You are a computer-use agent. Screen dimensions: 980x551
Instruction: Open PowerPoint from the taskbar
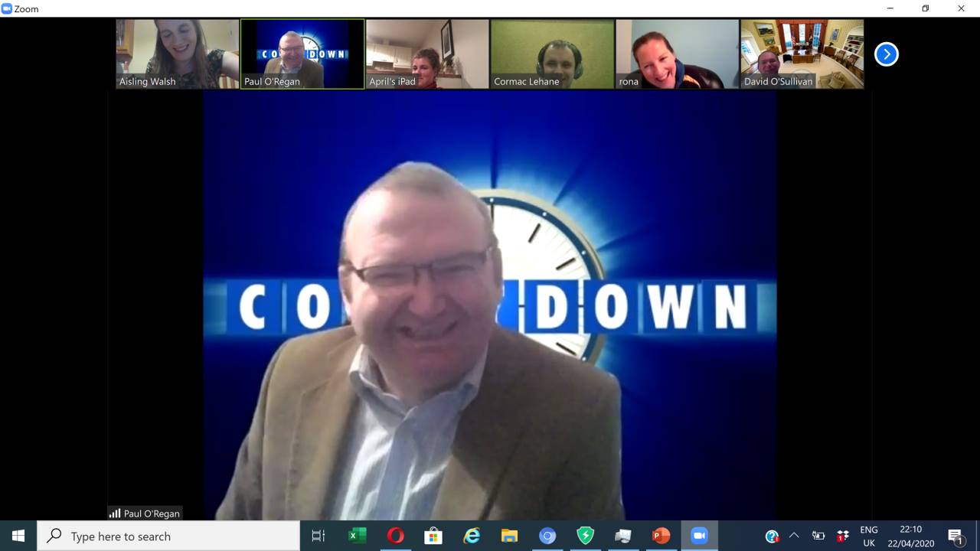[x=661, y=536]
